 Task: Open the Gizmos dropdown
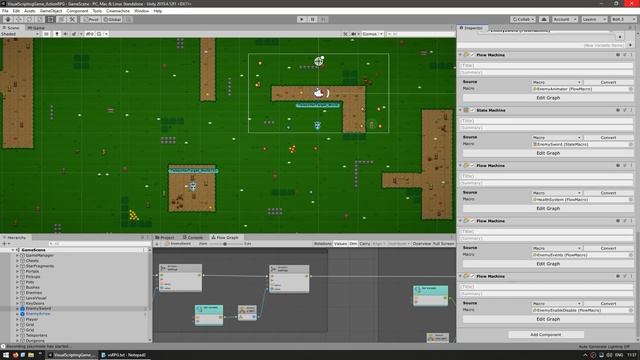pyautogui.click(x=372, y=34)
